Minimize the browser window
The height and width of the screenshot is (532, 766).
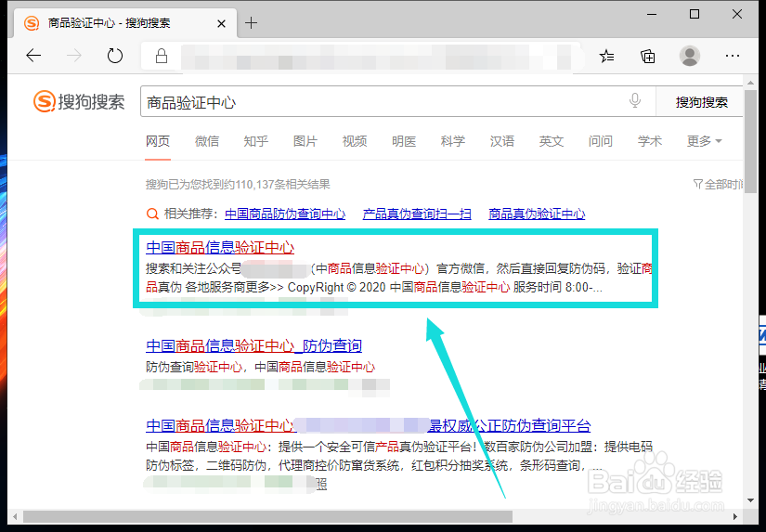click(x=651, y=15)
